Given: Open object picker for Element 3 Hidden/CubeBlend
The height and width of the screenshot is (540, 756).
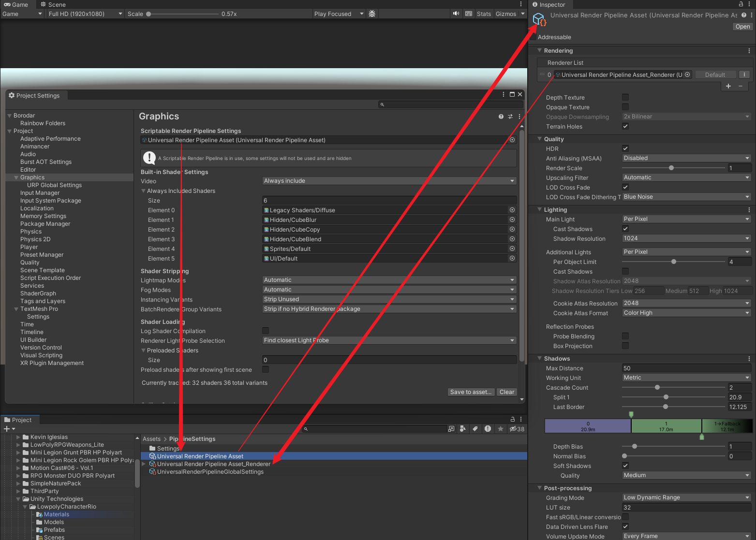Looking at the screenshot, I should (x=512, y=239).
